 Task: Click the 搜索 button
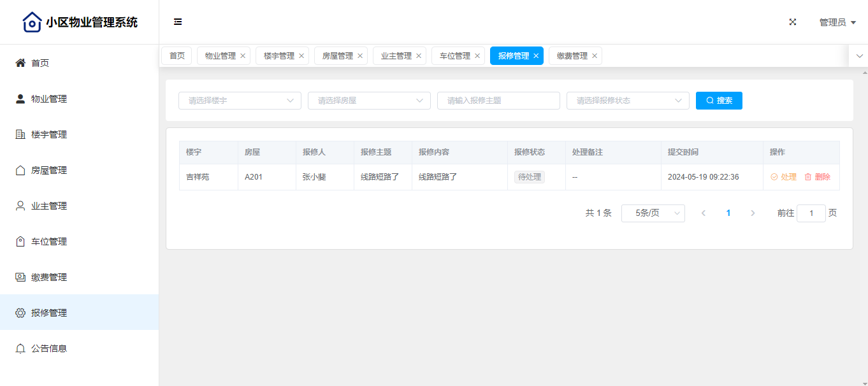tap(719, 101)
